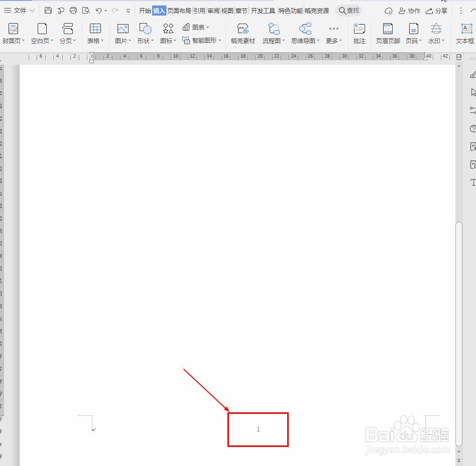476x466 pixels.
Task: Open the 文件 menu
Action: click(19, 11)
